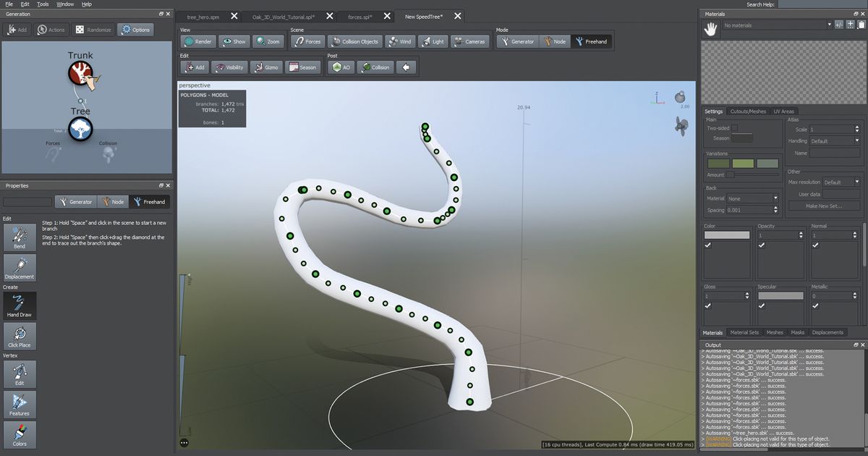This screenshot has height=456, width=868.
Task: Select the Click Place creation tool
Action: pos(20,337)
